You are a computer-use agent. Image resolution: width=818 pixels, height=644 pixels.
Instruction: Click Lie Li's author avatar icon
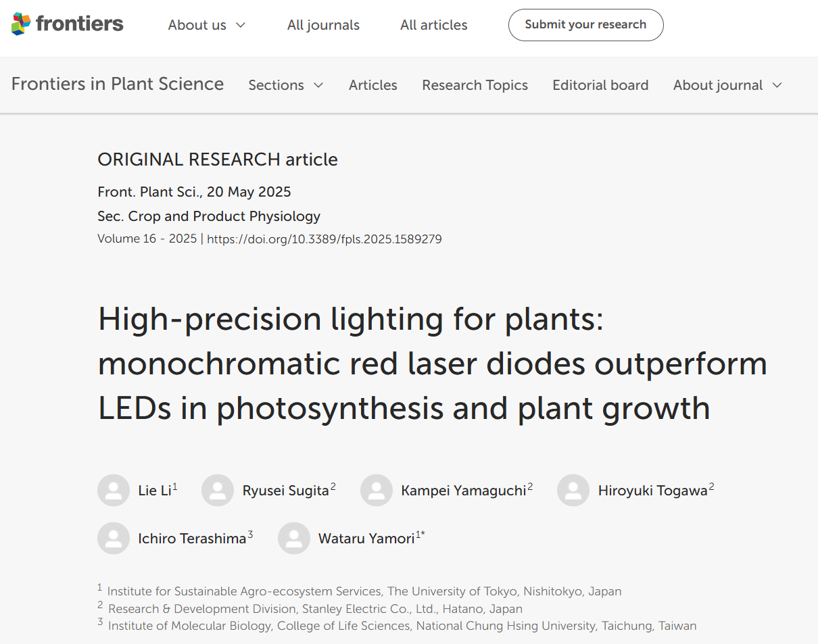point(114,491)
